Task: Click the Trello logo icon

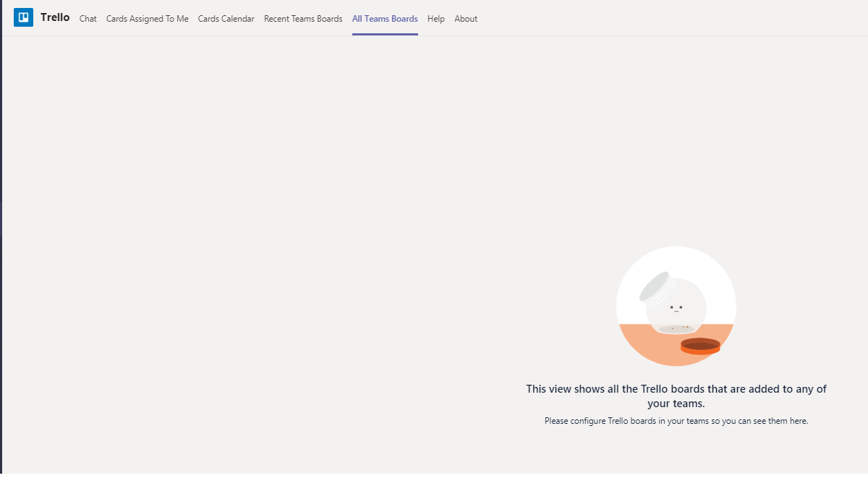Action: [23, 17]
